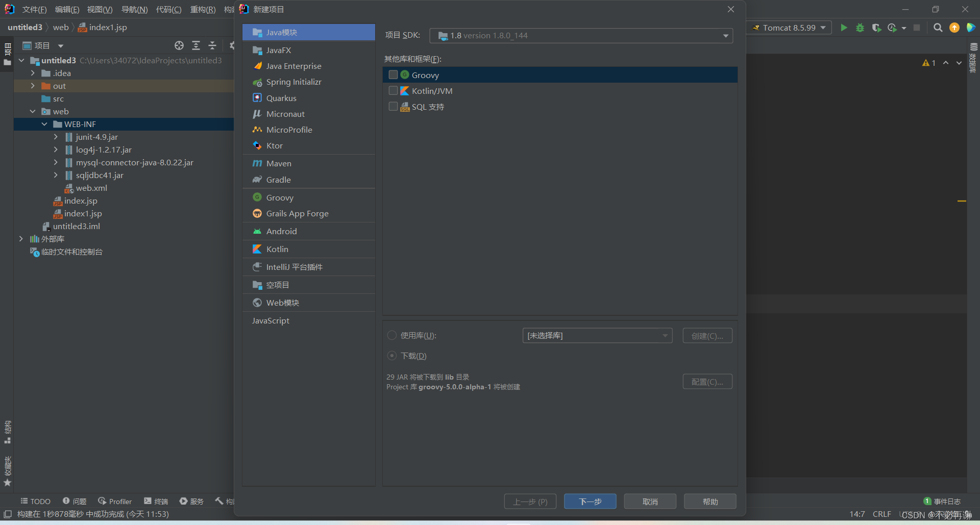Choose Micronaut project type

[x=308, y=114]
